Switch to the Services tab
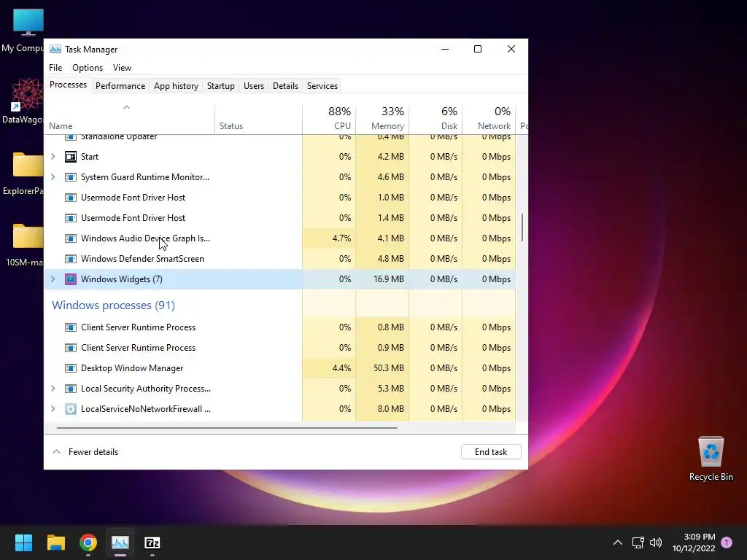 322,86
